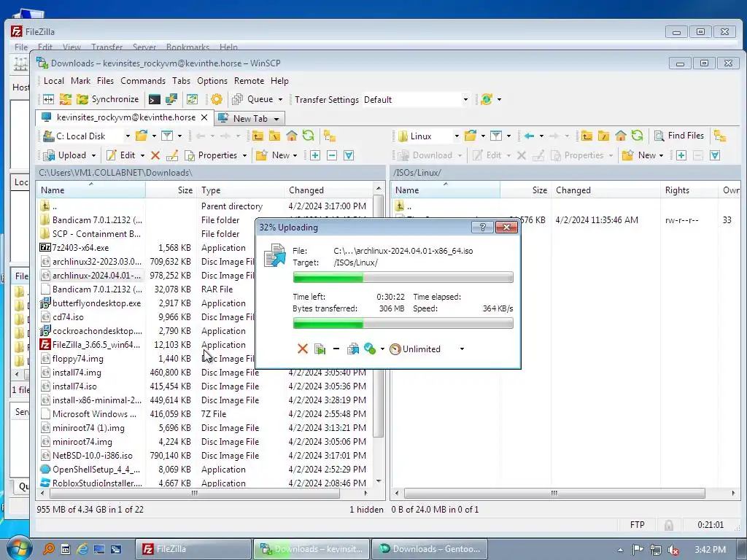The height and width of the screenshot is (560, 747).
Task: Expand the remote New dropdown
Action: point(661,156)
